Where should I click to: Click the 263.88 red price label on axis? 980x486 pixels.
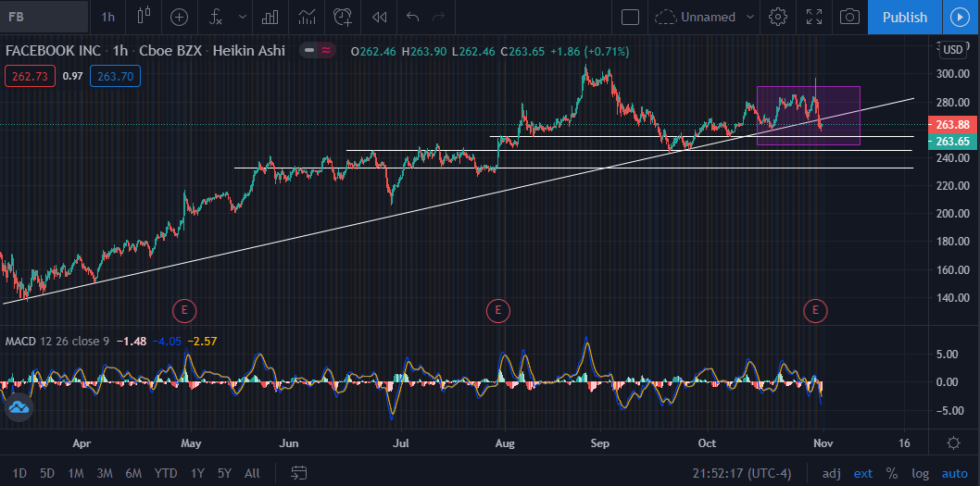click(x=953, y=124)
